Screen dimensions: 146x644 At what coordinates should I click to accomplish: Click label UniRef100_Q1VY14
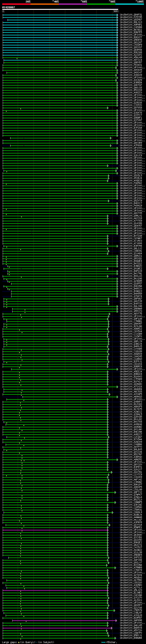tap(131, 525)
